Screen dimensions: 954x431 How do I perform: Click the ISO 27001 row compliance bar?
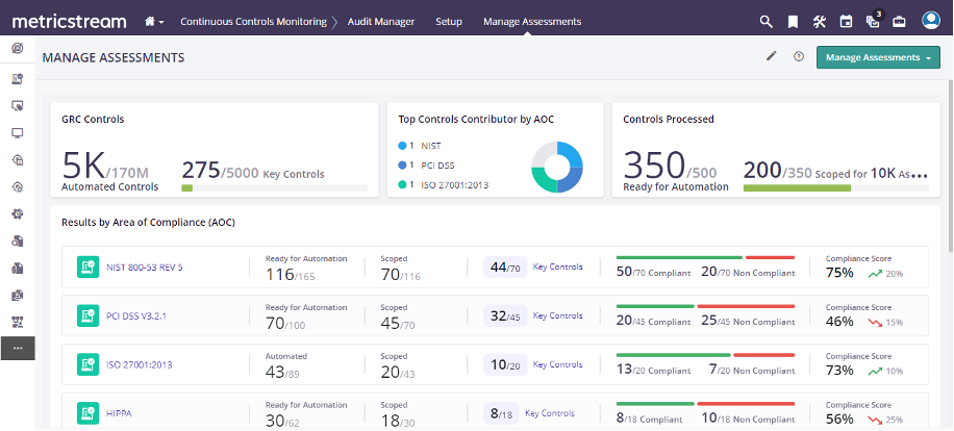tap(706, 355)
